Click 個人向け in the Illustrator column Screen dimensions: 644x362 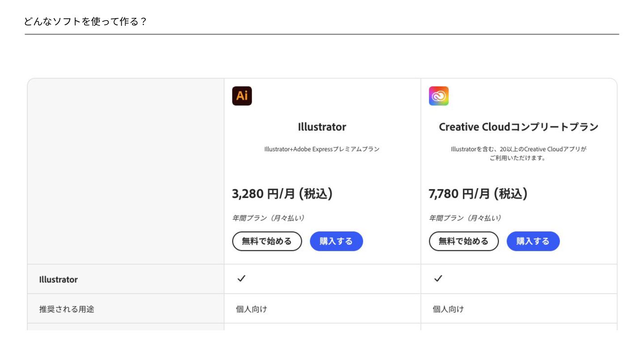pos(252,309)
